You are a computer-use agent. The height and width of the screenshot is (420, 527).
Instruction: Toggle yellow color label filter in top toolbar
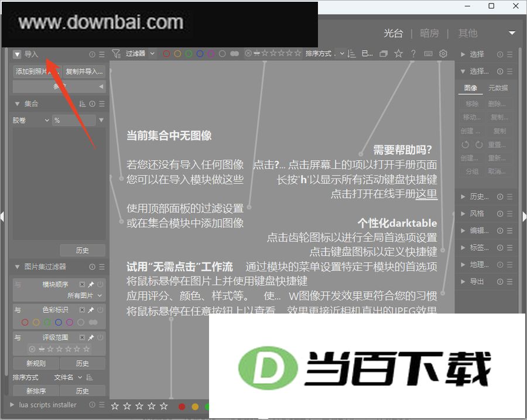[x=177, y=54]
